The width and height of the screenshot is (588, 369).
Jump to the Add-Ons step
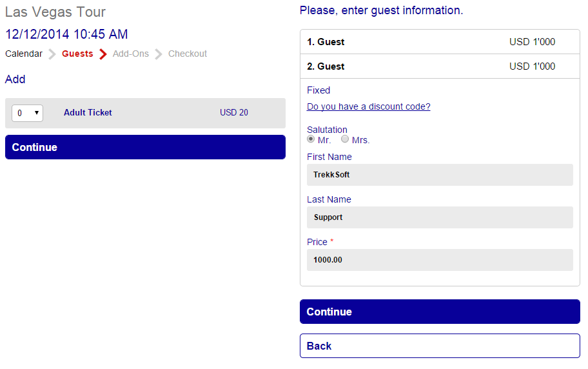coord(130,54)
